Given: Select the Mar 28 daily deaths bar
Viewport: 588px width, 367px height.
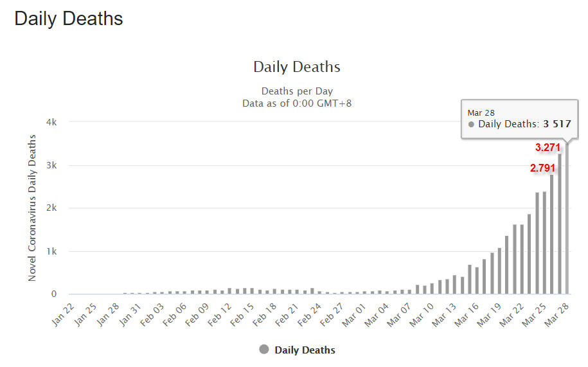Looking at the screenshot, I should tap(567, 219).
